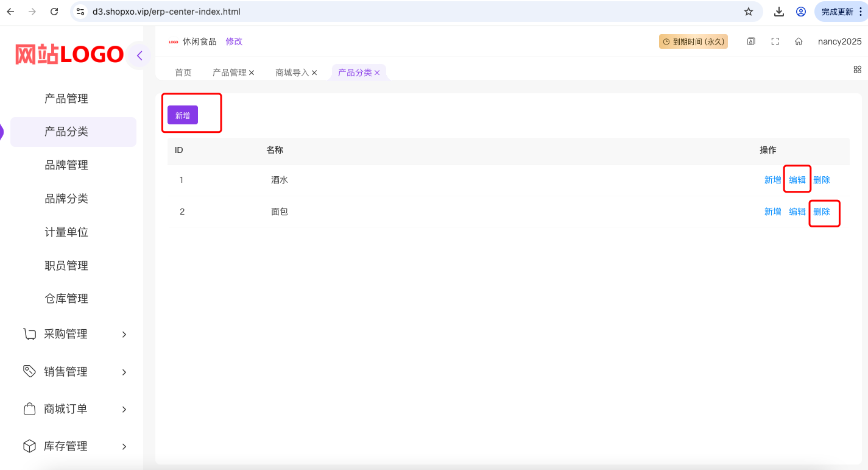Click the 库存管理 box icon
The image size is (868, 470).
pyautogui.click(x=29, y=446)
